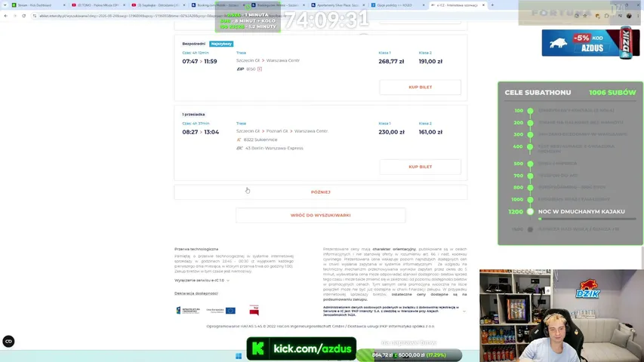Screen dimensions: 644x362
Task: Focus the address bar URL field
Action: pos(128,16)
